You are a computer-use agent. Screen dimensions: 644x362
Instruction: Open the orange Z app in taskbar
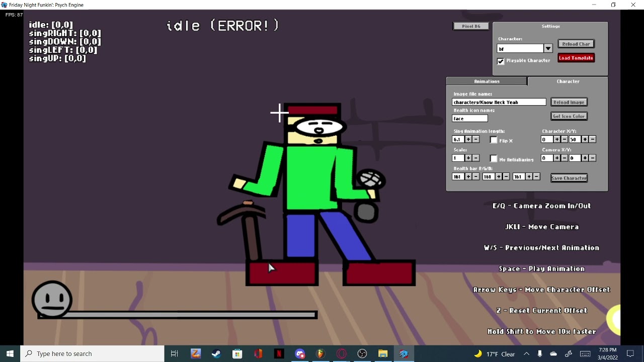tap(196, 353)
